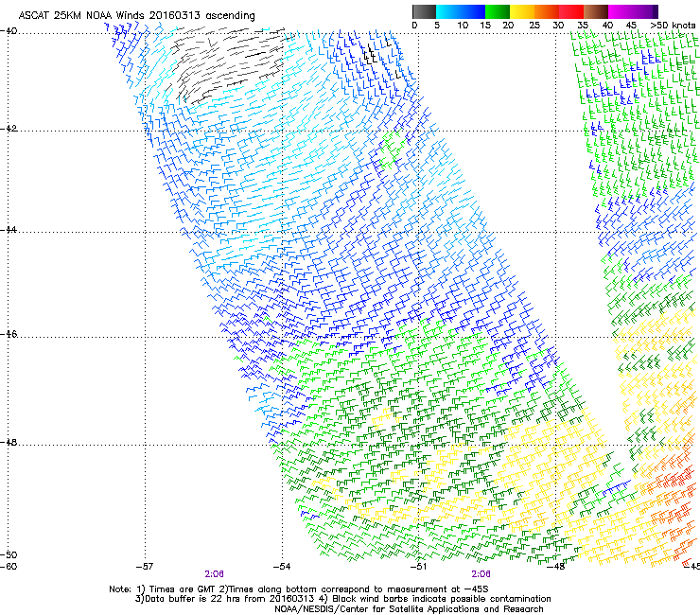This screenshot has width=700, height=615.
Task: Click the purple 2:06 time near -54
Action: [x=215, y=574]
